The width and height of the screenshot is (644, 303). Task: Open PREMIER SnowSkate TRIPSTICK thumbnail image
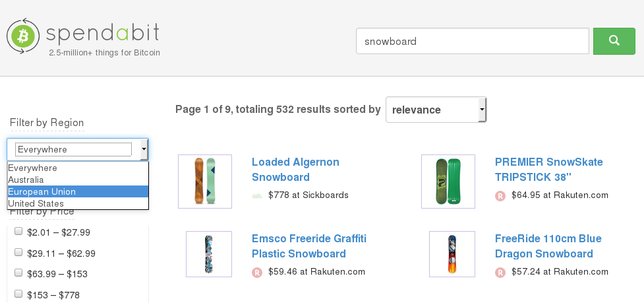[x=448, y=182]
